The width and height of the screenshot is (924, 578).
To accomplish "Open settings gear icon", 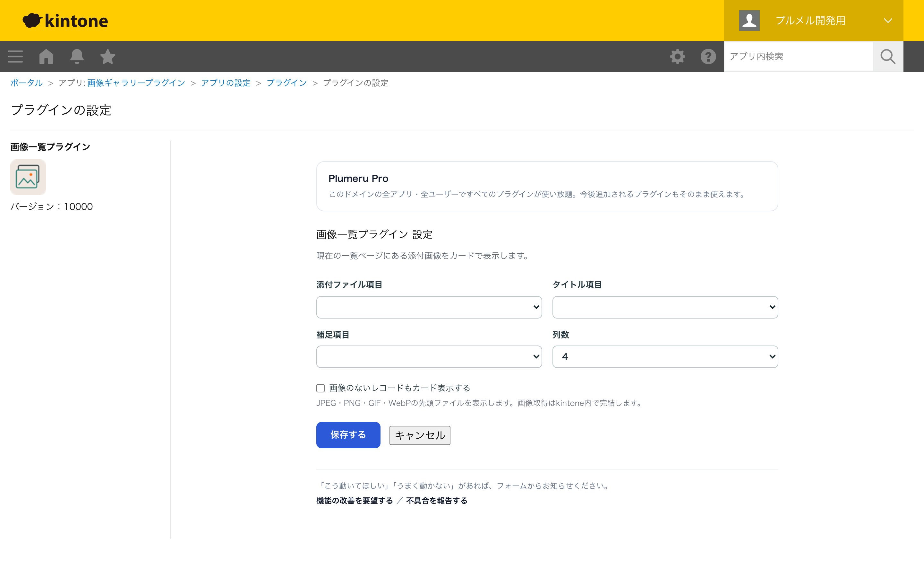I will click(678, 57).
